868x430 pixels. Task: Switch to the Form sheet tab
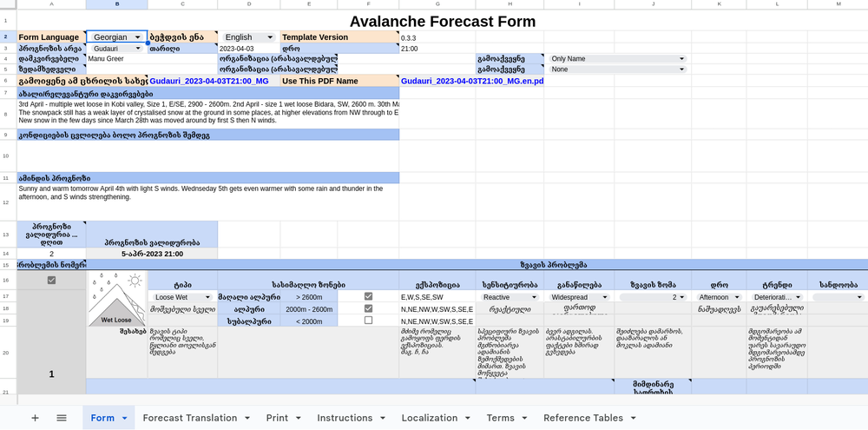pos(102,418)
